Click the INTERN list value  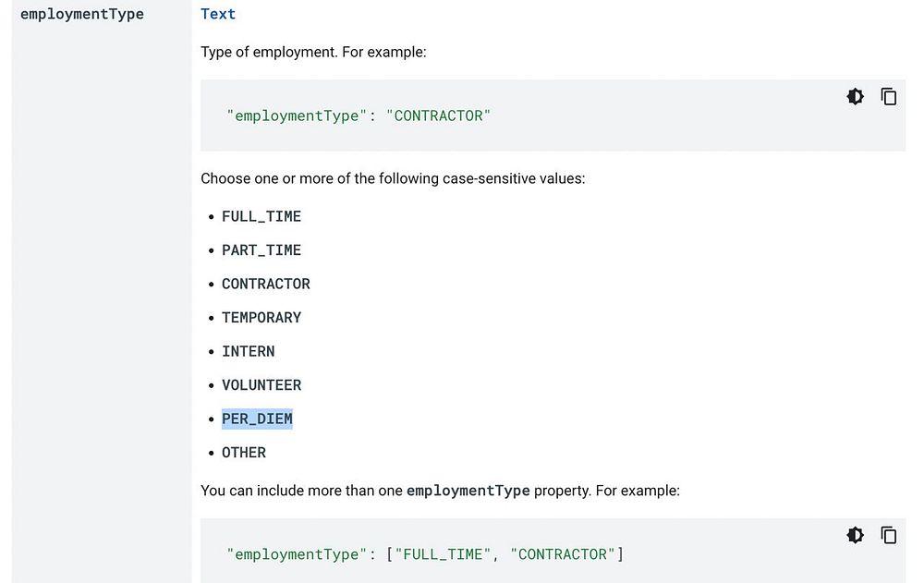click(x=249, y=351)
